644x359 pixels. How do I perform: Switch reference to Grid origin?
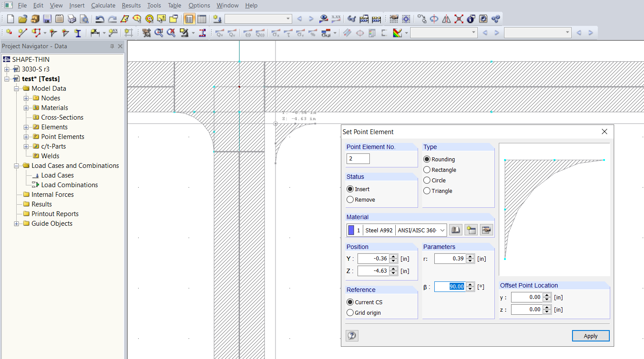point(350,313)
